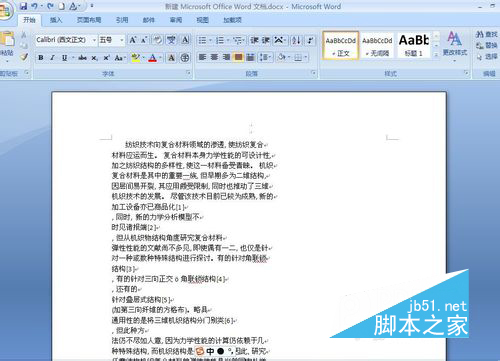Click the Office button orb
The height and width of the screenshot is (361, 500).
tap(5, 11)
